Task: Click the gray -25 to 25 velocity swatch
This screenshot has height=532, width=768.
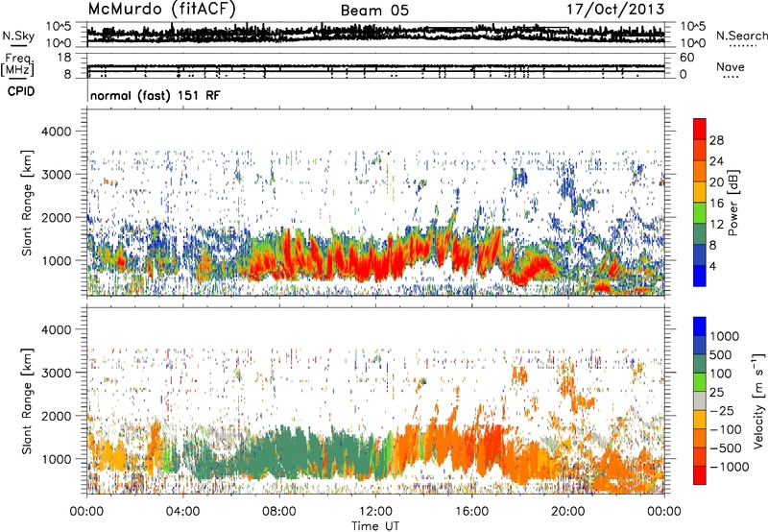Action: (x=700, y=400)
